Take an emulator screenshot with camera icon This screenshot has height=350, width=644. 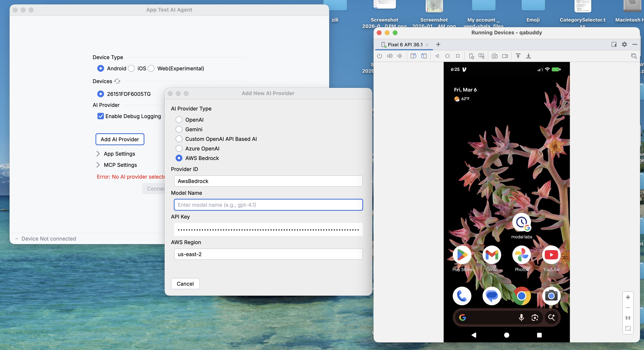coord(494,56)
